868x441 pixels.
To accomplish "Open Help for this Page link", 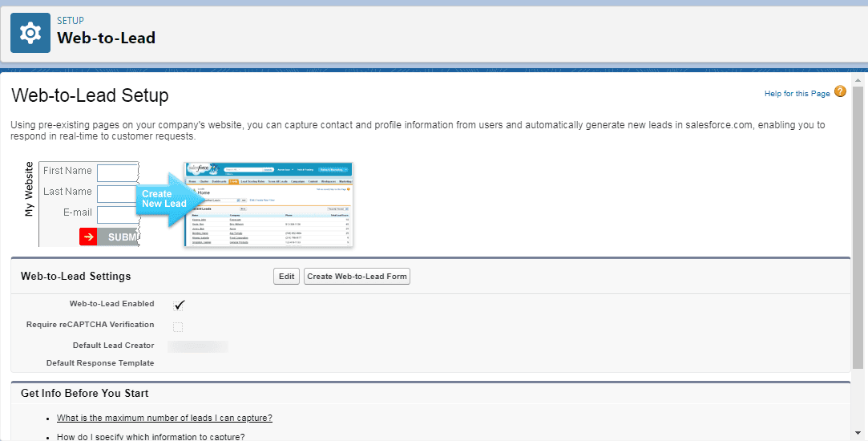I will [797, 94].
